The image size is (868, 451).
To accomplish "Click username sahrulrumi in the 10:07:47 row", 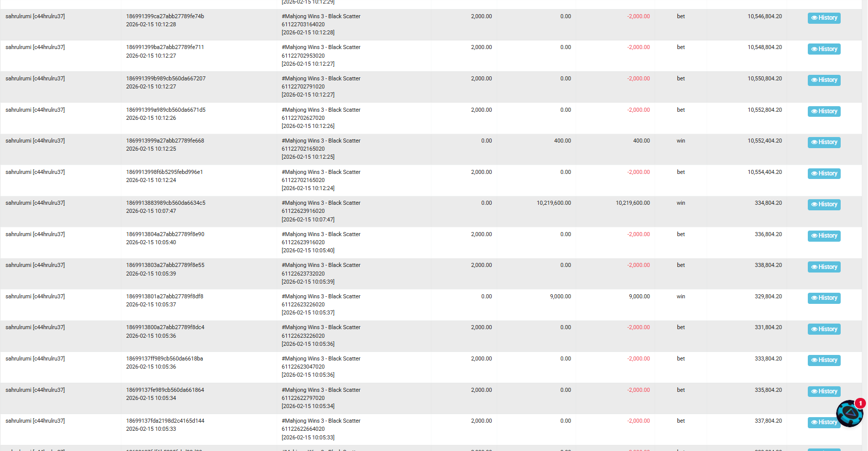I will 35,203.
